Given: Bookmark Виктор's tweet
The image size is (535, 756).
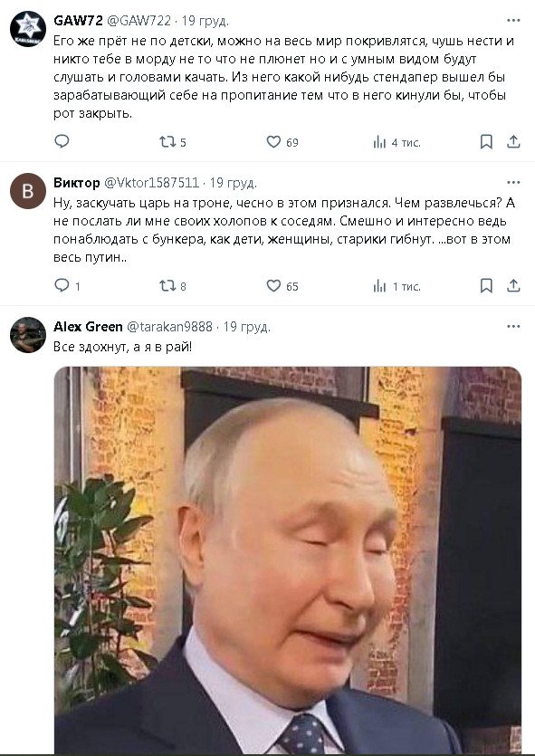Looking at the screenshot, I should (x=486, y=286).
